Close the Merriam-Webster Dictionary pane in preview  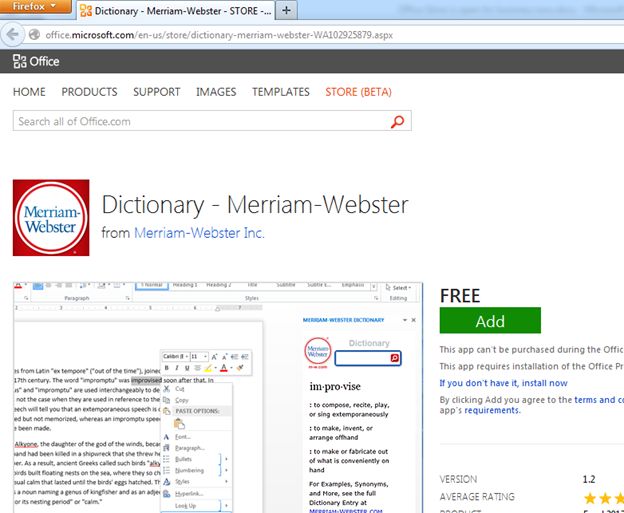(413, 320)
